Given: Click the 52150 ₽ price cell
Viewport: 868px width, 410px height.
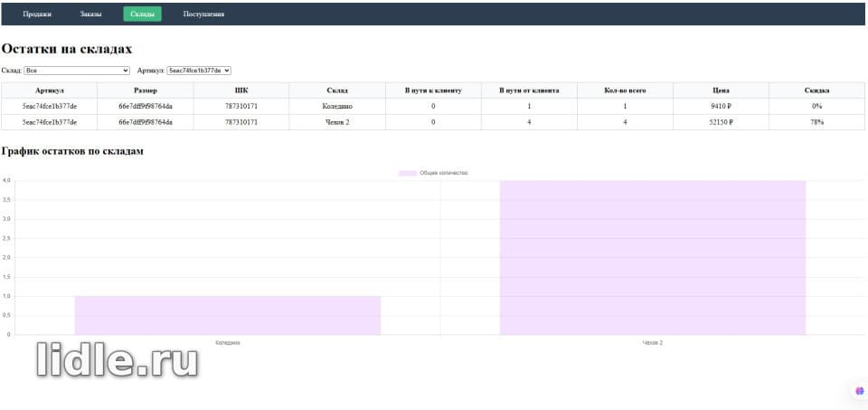Looking at the screenshot, I should [x=721, y=122].
